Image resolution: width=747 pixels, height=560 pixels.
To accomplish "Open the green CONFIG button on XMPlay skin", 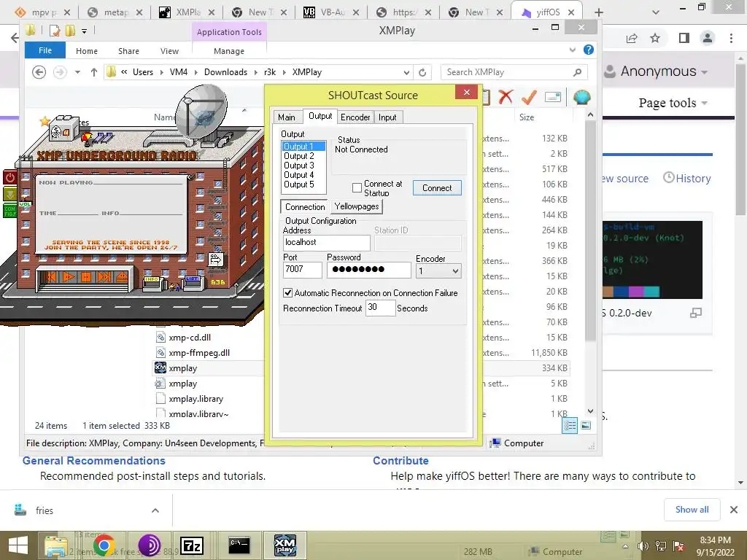I will (x=10, y=211).
